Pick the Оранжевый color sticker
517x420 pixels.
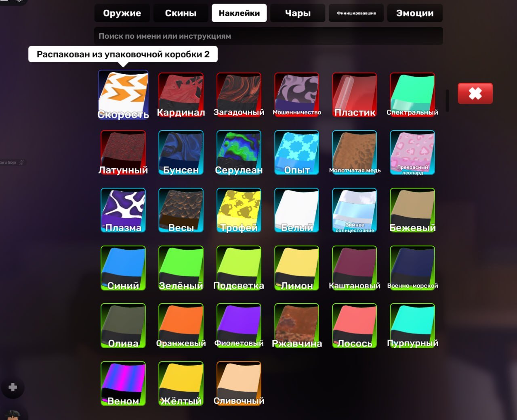tap(181, 326)
